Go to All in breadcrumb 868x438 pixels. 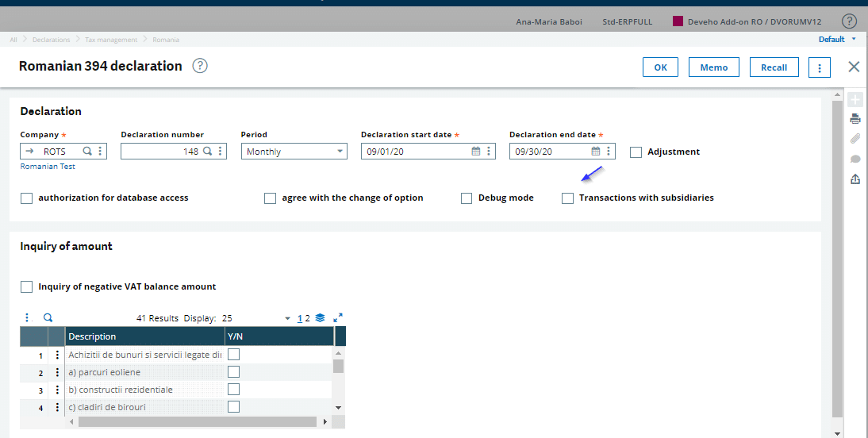(13, 40)
